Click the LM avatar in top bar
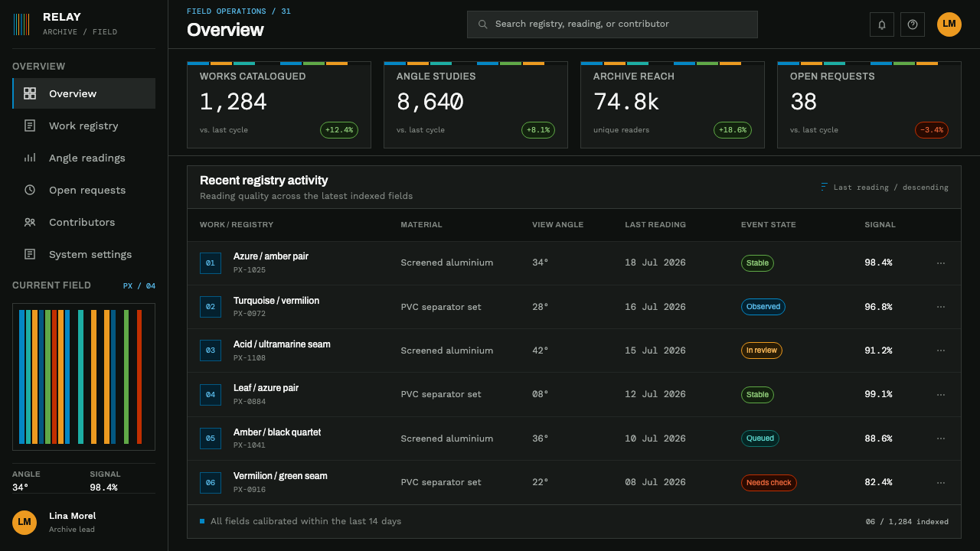 (949, 24)
